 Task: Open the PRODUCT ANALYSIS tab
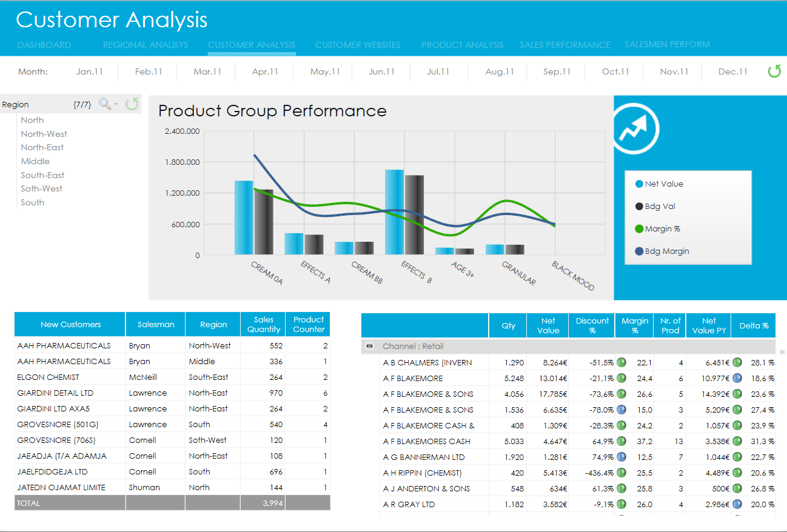[x=463, y=45]
